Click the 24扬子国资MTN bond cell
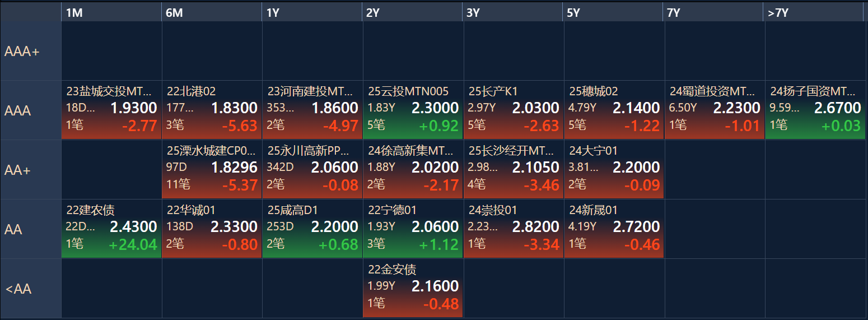 tap(815, 110)
